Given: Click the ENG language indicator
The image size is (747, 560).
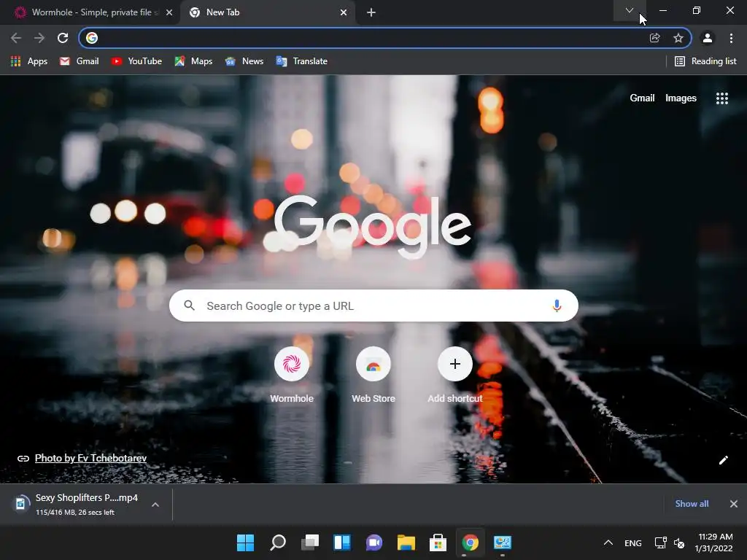Looking at the screenshot, I should click(x=632, y=542).
